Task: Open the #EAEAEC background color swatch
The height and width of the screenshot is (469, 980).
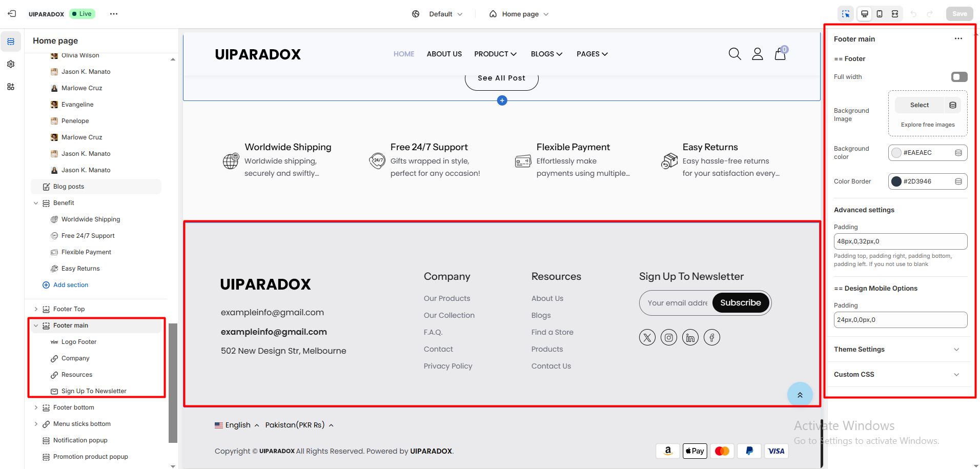Action: pyautogui.click(x=896, y=153)
